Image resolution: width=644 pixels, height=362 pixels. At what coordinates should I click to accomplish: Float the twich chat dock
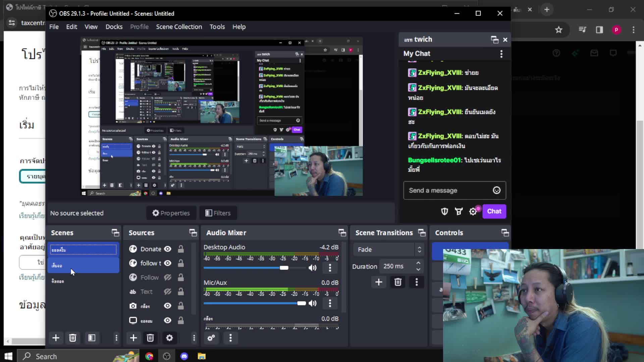[x=495, y=40]
